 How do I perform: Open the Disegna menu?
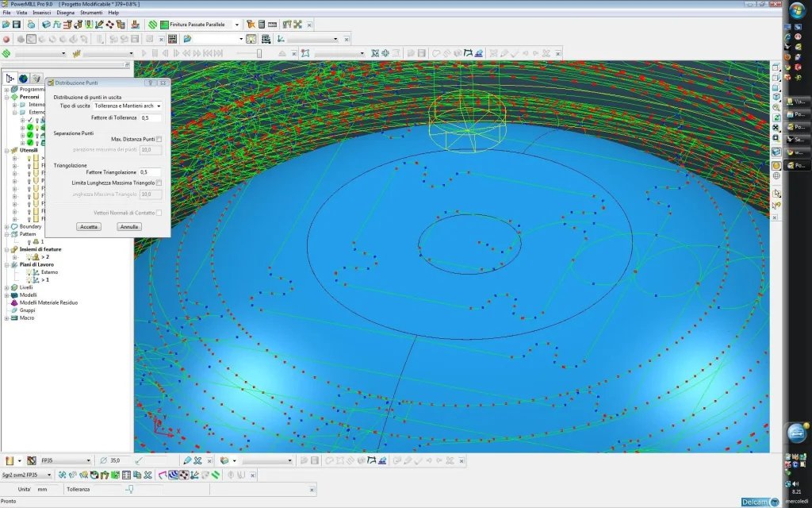pos(65,13)
